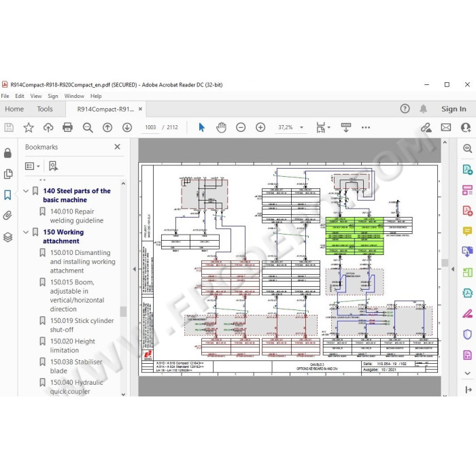Zoom in with the plus button
476x476 pixels.
260,128
